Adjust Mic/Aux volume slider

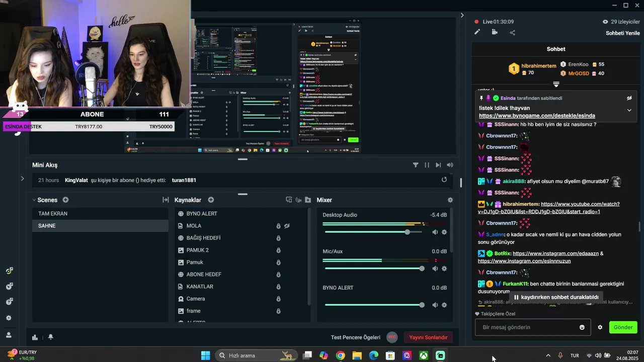point(374,268)
